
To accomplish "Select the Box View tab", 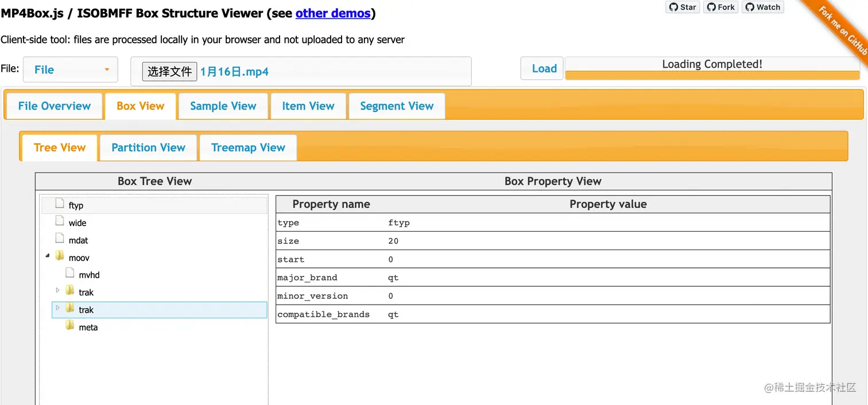I will click(140, 106).
